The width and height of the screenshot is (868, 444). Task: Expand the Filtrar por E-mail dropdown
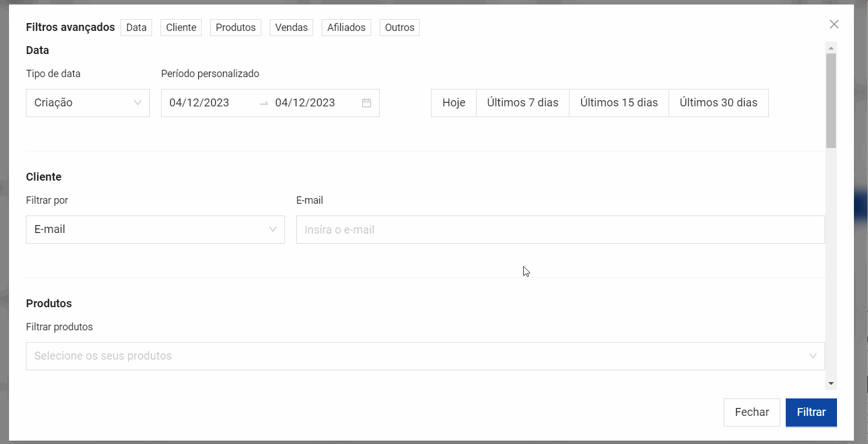[155, 230]
